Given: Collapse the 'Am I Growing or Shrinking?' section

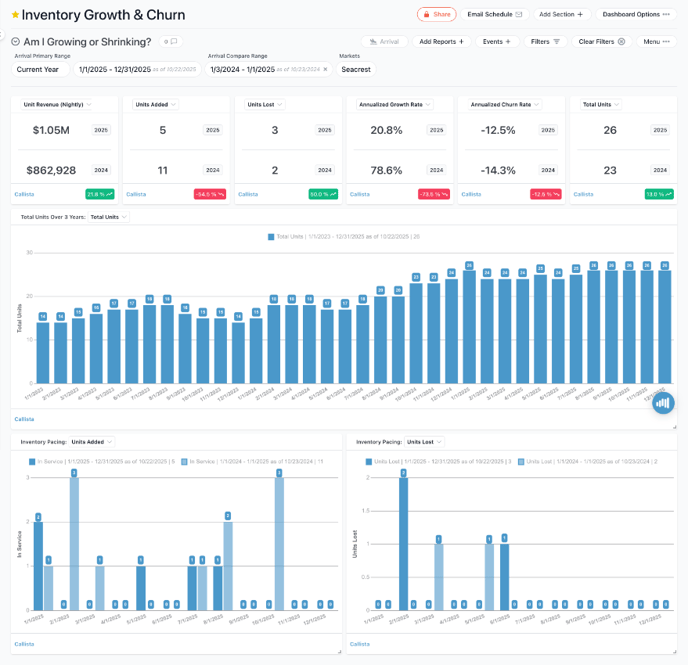Looking at the screenshot, I should tap(15, 42).
